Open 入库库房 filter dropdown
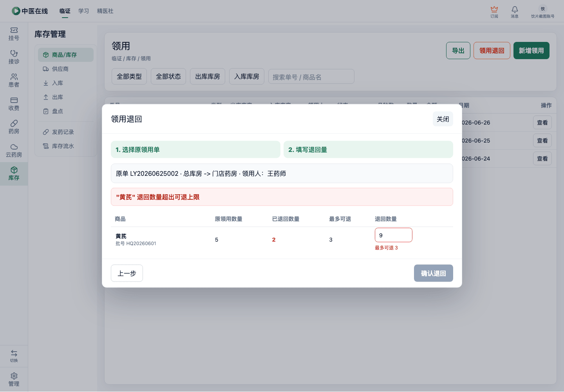The height and width of the screenshot is (392, 564). point(247,76)
